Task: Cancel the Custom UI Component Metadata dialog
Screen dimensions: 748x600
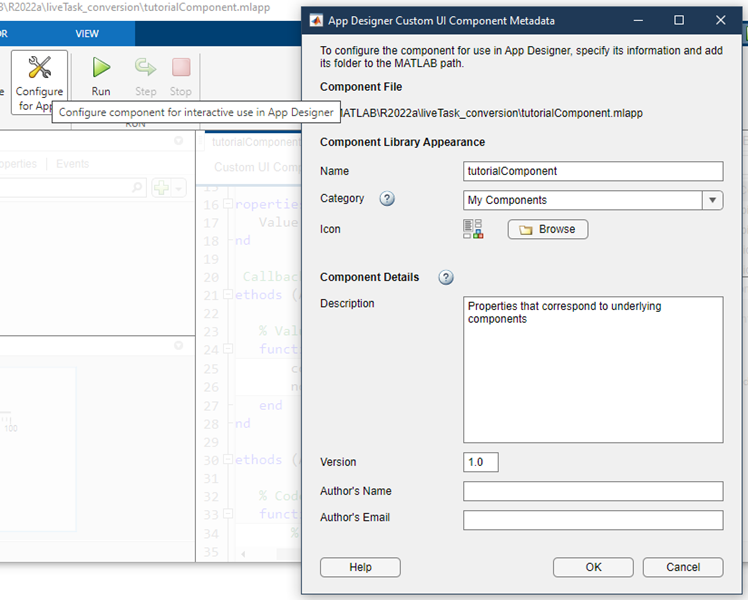Action: click(x=683, y=567)
